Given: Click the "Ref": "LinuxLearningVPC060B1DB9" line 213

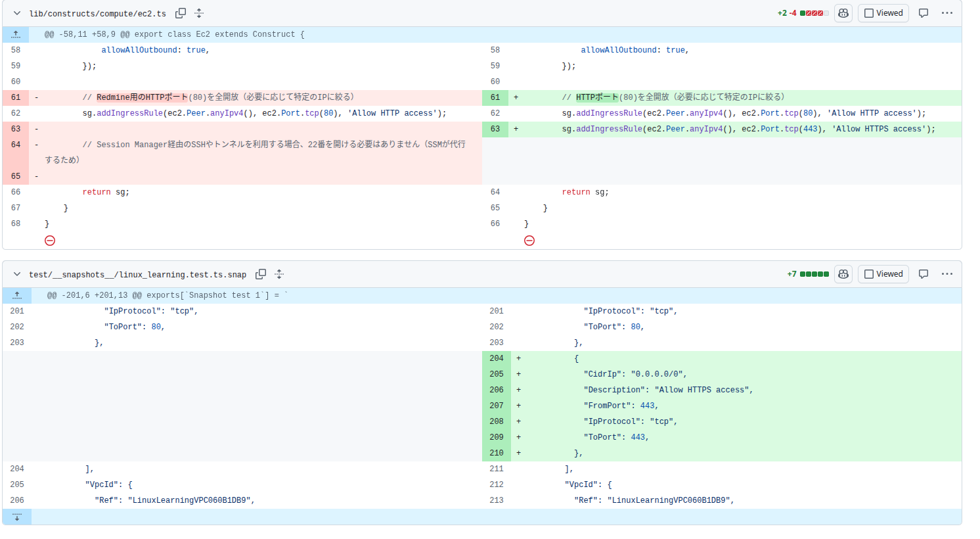Looking at the screenshot, I should coord(654,500).
